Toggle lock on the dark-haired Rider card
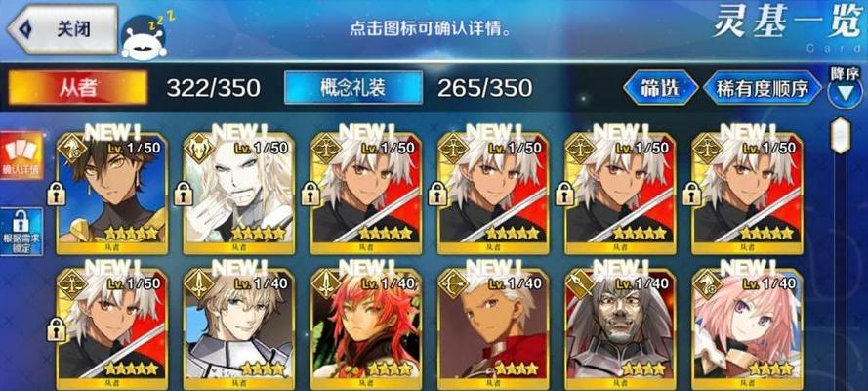Viewport: 868px width, 391px height. [57, 195]
